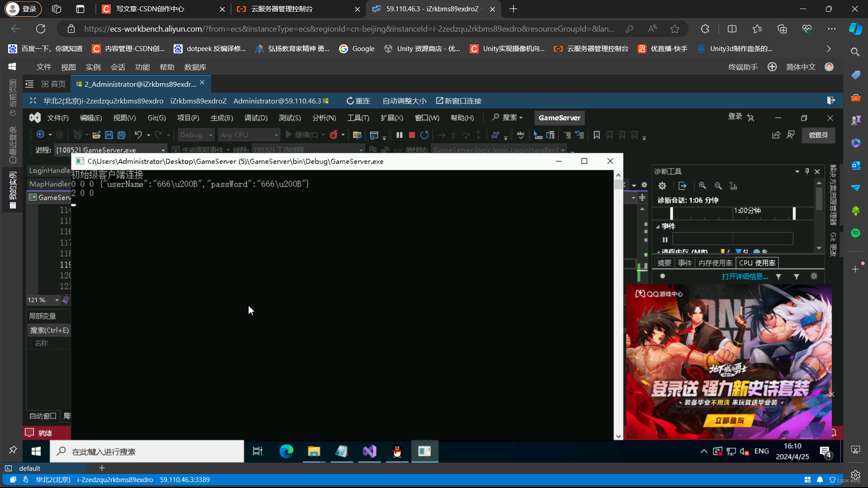Open the 搜索 dropdown in Visual Studio

click(507, 117)
